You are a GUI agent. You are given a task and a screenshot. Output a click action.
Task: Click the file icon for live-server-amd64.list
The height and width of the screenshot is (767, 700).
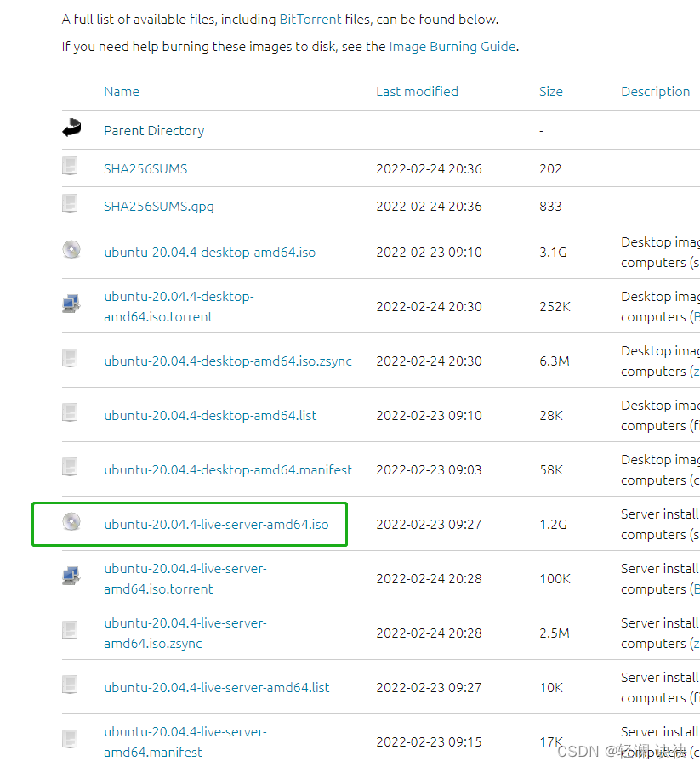tap(70, 685)
